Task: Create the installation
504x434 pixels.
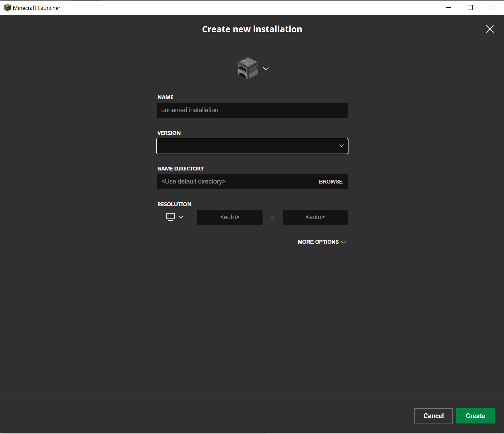Action: [x=475, y=416]
